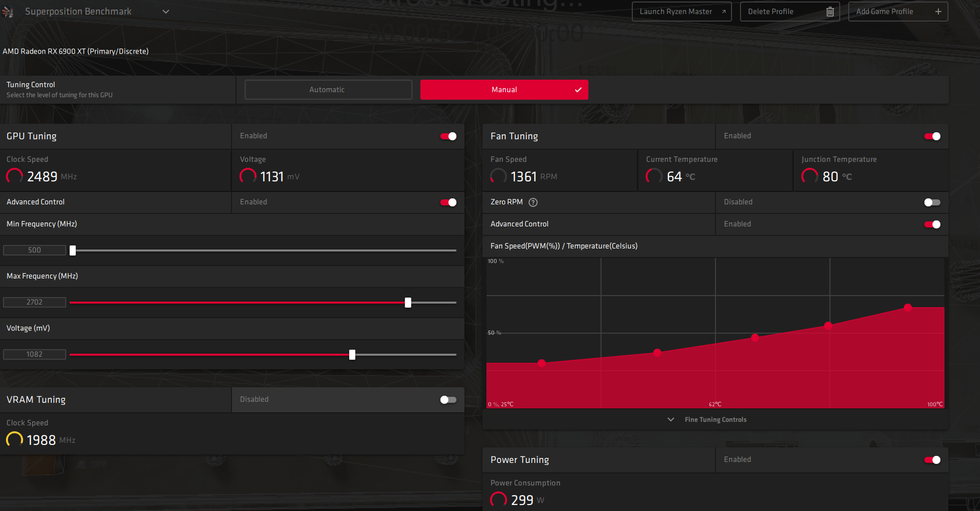Click the 299 W power consumption value

point(528,500)
